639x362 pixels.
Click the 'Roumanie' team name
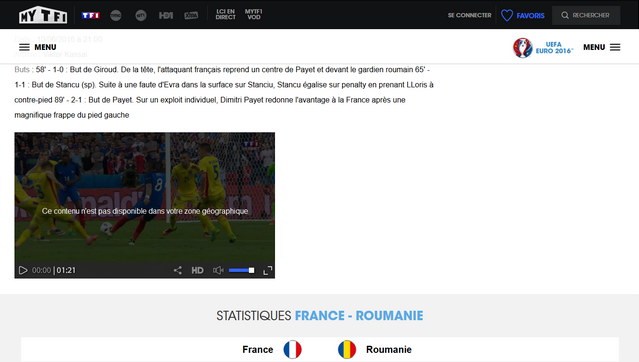(x=389, y=350)
